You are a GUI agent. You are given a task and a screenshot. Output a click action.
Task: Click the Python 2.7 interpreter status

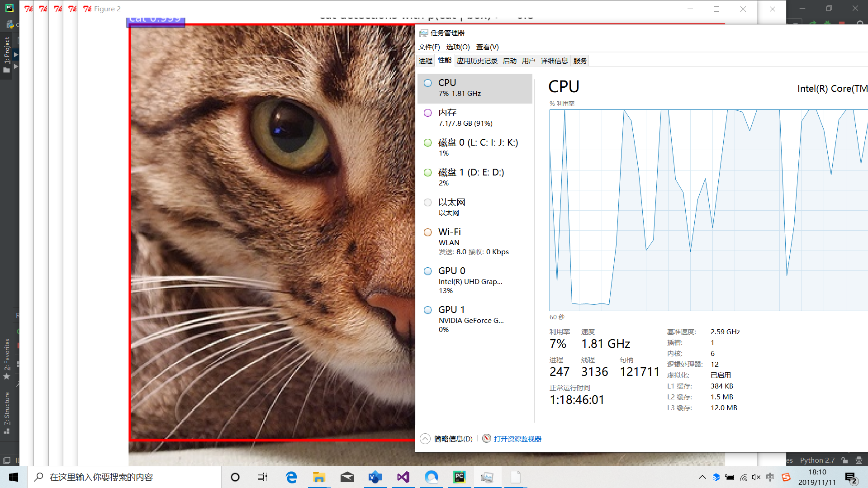(x=817, y=460)
